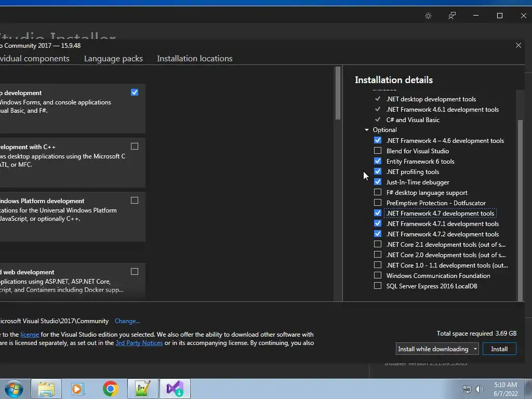Image resolution: width=532 pixels, height=399 pixels.
Task: Uncheck .NET profiling tools
Action: point(378,171)
